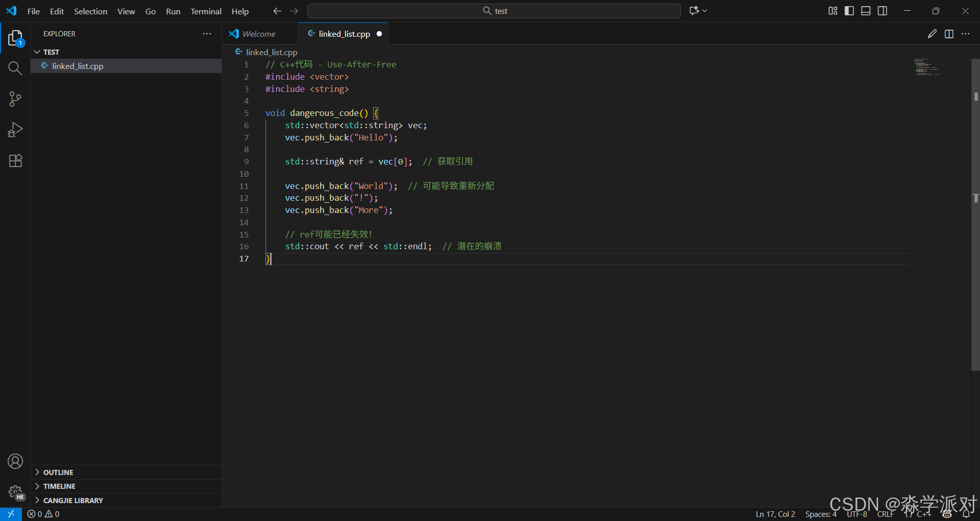980x521 pixels.
Task: Open the Terminal menu
Action: [206, 11]
